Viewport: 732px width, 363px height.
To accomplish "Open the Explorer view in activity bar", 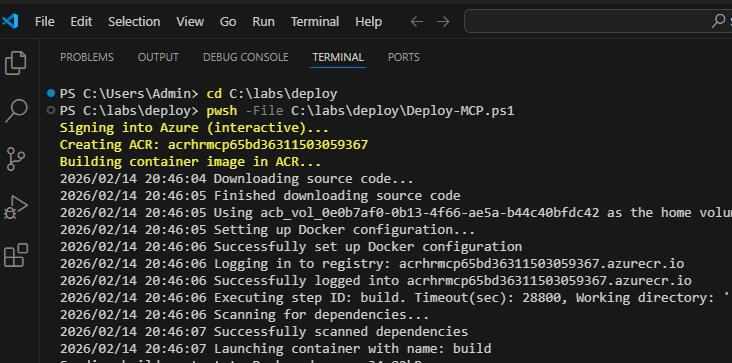I will click(x=16, y=63).
